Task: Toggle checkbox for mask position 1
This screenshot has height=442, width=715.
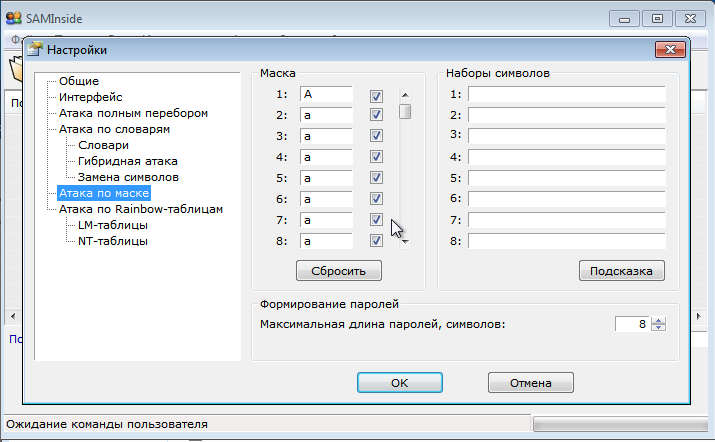Action: pos(376,96)
